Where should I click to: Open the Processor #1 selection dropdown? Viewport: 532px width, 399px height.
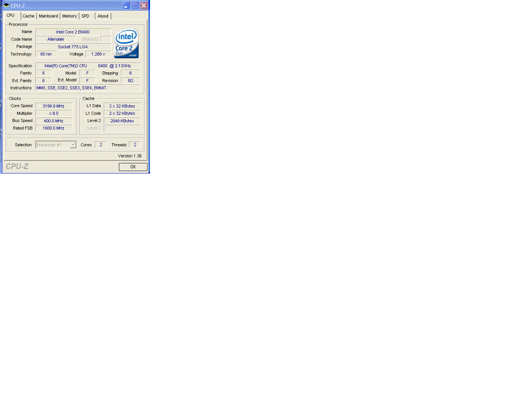point(56,145)
